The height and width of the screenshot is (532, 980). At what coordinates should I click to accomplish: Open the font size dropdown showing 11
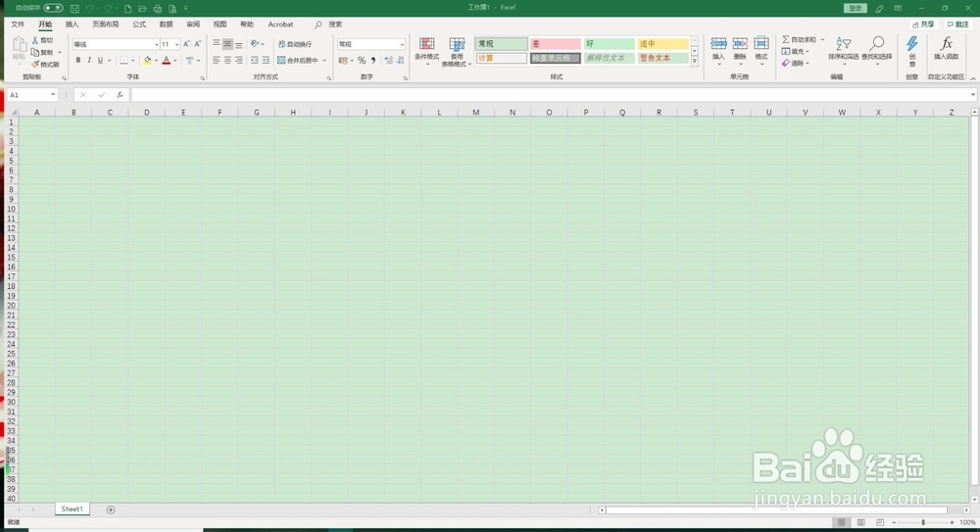click(176, 44)
